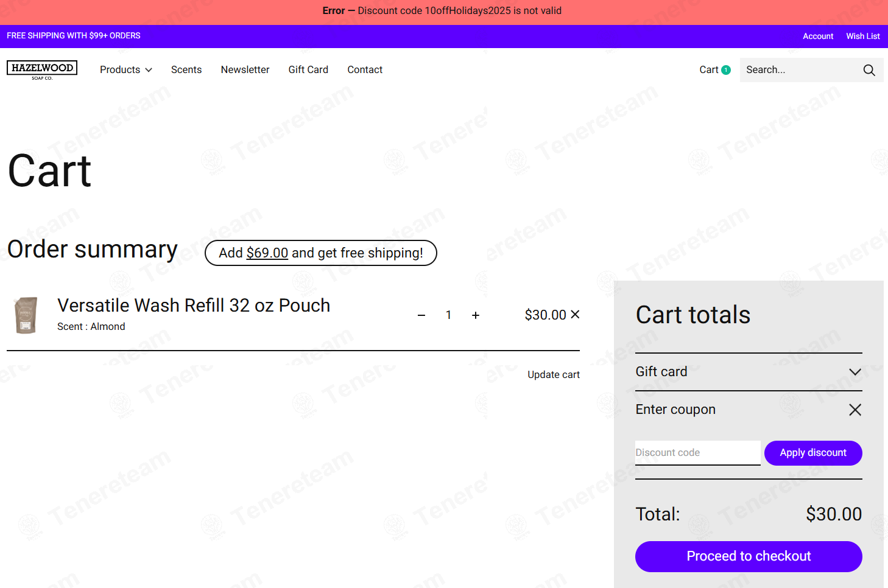Image resolution: width=888 pixels, height=588 pixels.
Task: Open the Hazelwood Soap Co. logo
Action: pyautogui.click(x=42, y=70)
